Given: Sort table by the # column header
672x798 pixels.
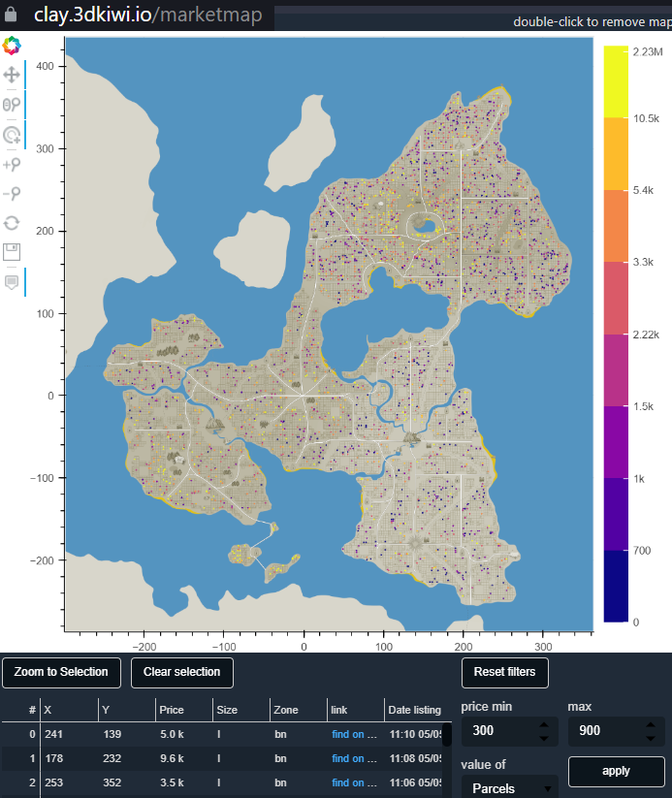Looking at the screenshot, I should pos(21,710).
